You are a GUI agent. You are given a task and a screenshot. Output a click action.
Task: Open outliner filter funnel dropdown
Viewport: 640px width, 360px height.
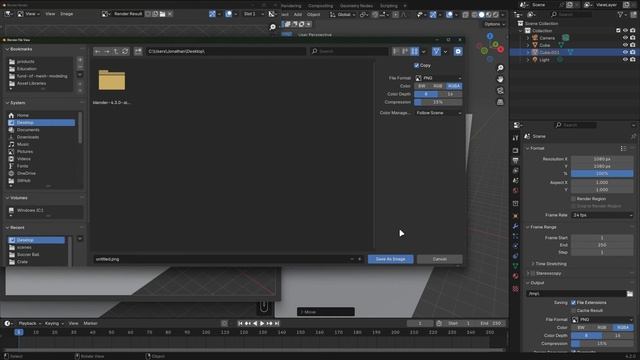(x=623, y=14)
